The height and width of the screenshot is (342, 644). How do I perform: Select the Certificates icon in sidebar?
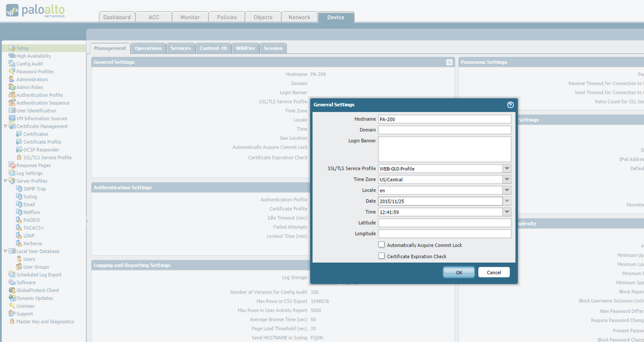(x=19, y=134)
